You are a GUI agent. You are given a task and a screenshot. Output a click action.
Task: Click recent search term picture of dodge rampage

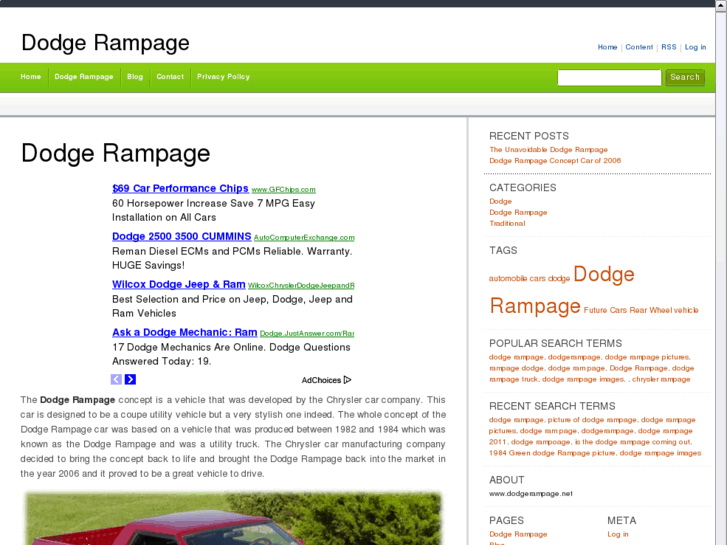pyautogui.click(x=592, y=420)
